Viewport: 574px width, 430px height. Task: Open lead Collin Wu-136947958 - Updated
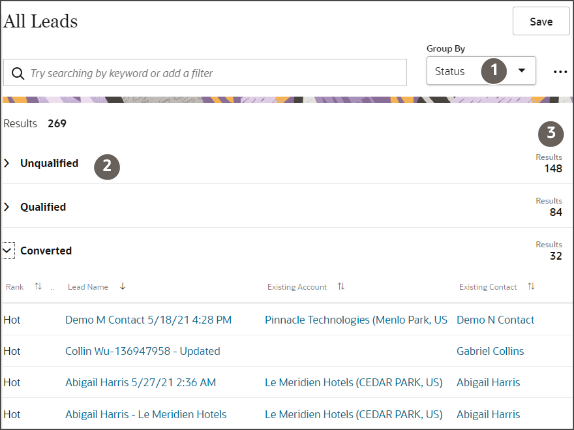[x=143, y=351]
